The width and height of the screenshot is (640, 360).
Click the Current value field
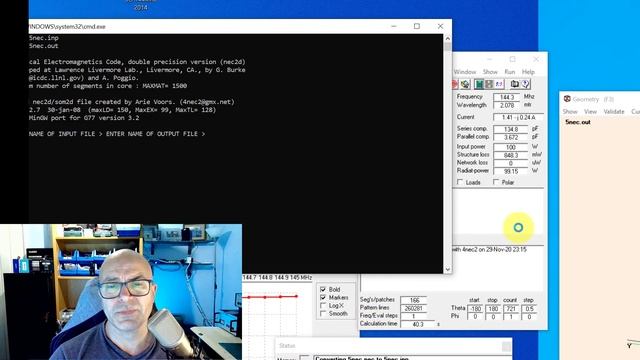(x=518, y=117)
